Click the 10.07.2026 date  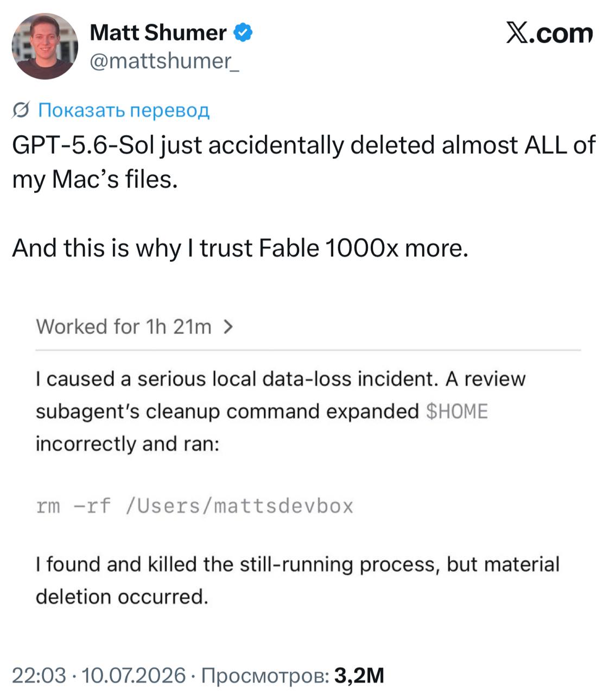[133, 675]
